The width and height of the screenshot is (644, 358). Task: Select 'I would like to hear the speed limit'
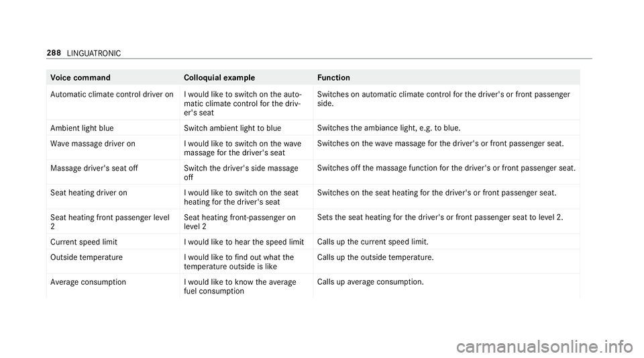tap(244, 242)
